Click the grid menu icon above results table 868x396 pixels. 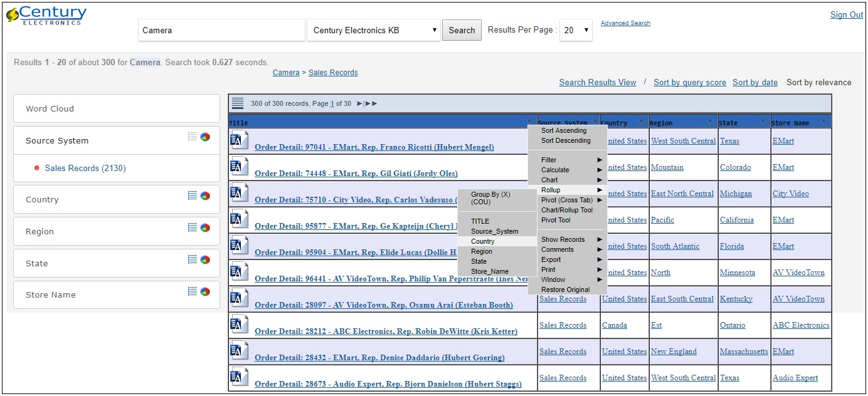(238, 103)
